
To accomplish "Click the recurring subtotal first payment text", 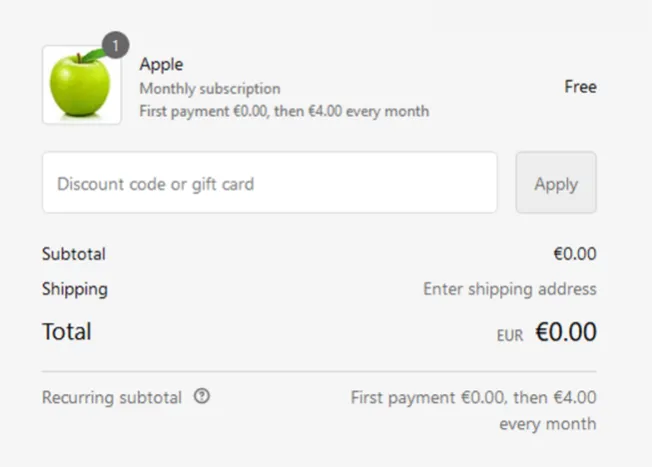I will [474, 398].
